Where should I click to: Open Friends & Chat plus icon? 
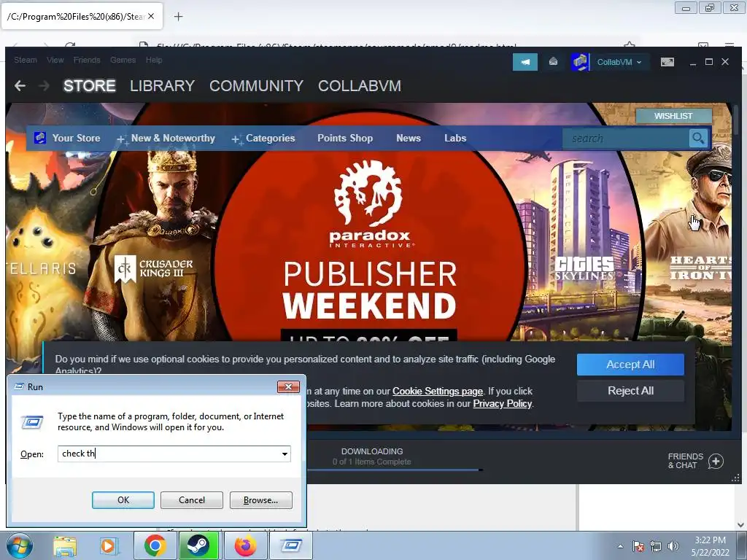(716, 461)
